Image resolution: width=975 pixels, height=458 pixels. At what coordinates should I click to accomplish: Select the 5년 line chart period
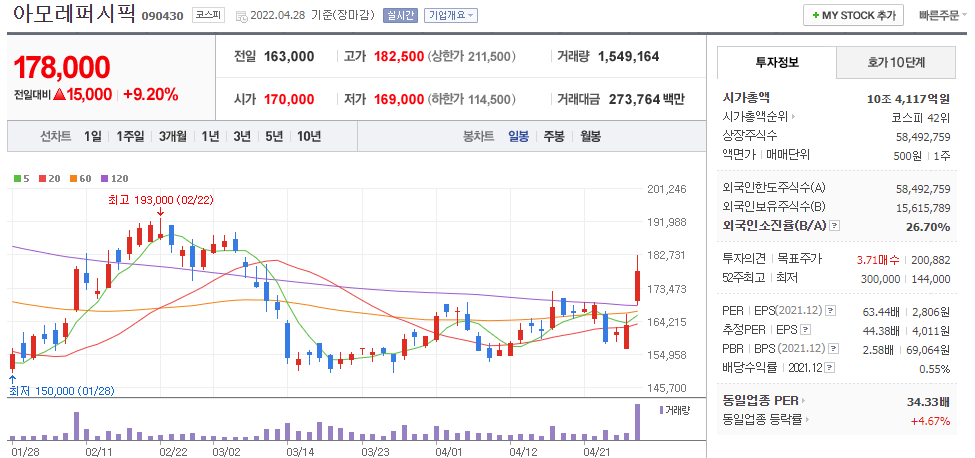(x=274, y=136)
